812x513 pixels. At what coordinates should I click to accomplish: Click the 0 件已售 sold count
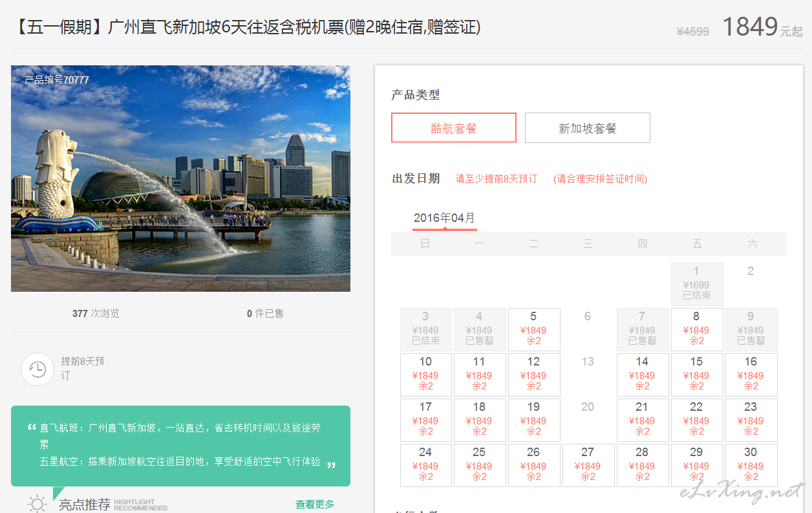tap(265, 313)
